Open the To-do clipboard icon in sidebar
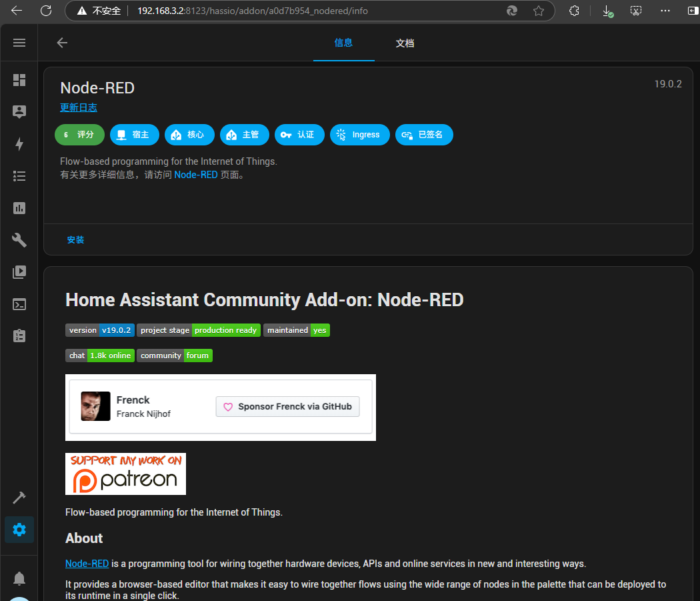Screen dimensions: 700x601 pos(19,336)
